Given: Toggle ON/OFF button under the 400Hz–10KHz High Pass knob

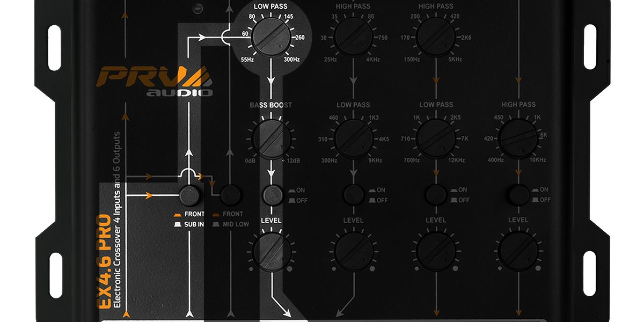Looking at the screenshot, I should click(518, 194).
